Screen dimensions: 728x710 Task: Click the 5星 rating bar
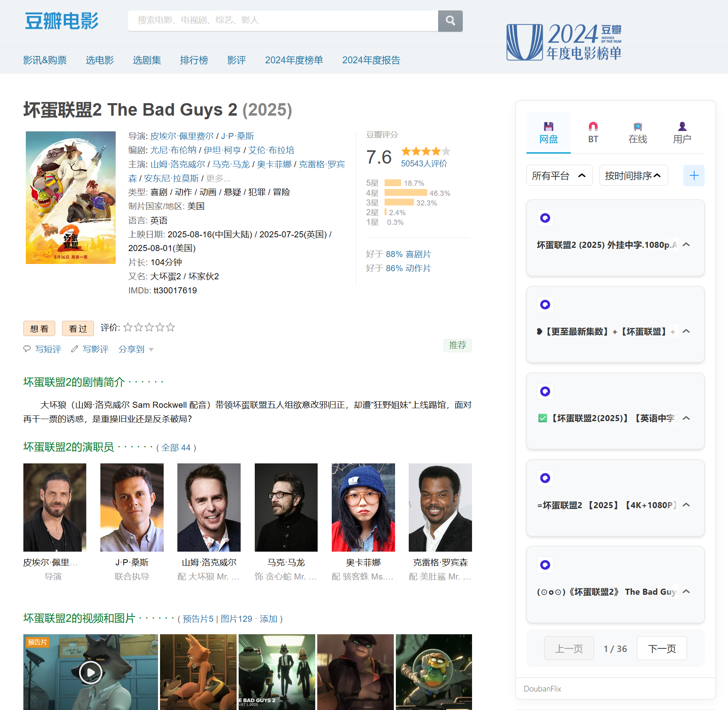click(393, 183)
